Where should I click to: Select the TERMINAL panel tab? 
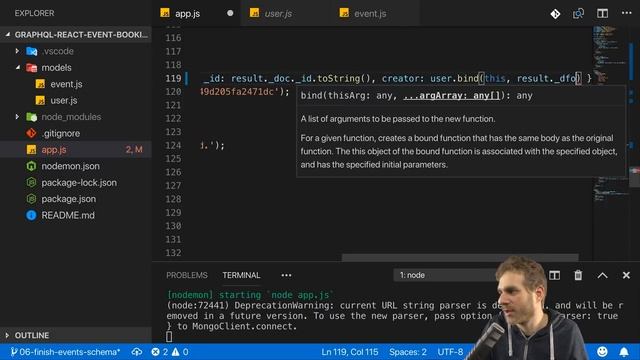(x=241, y=276)
